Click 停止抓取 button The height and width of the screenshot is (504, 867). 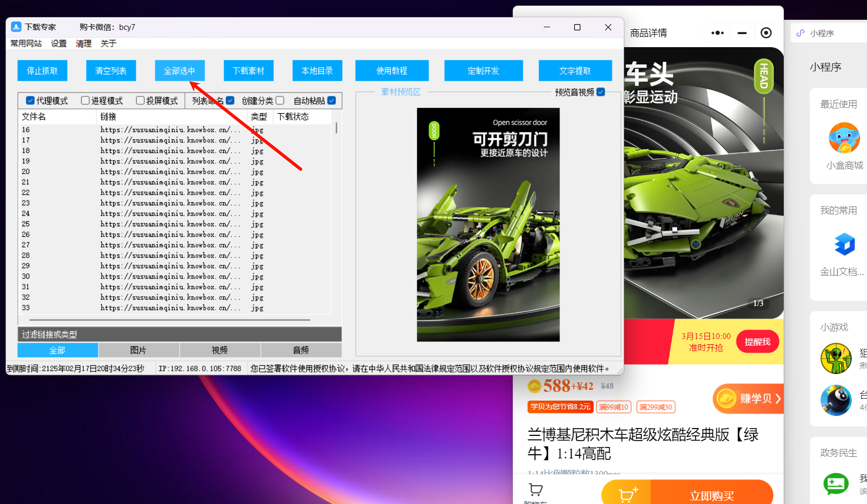coord(42,71)
